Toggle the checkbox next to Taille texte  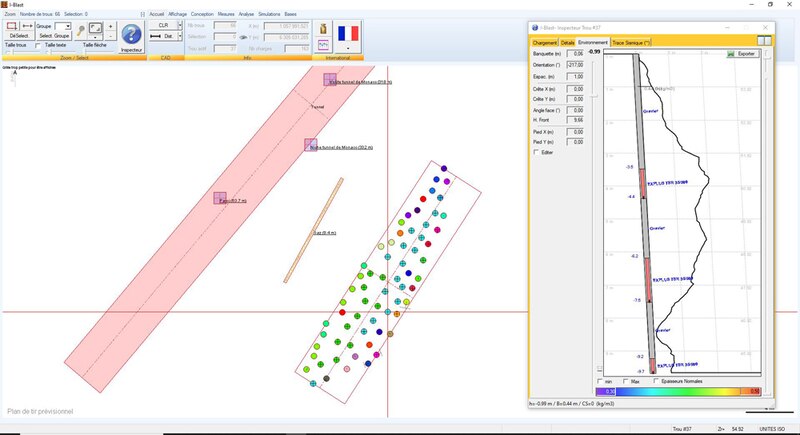coord(38,45)
